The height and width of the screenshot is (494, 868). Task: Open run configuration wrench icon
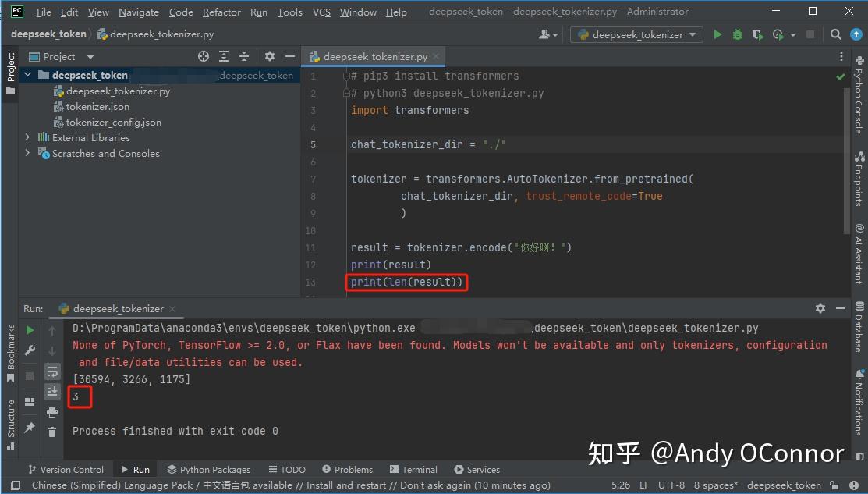click(30, 350)
